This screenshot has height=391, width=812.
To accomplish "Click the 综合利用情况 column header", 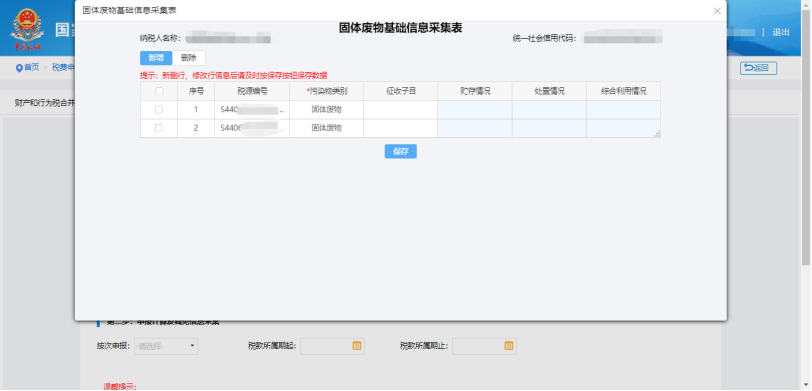I will (x=624, y=91).
